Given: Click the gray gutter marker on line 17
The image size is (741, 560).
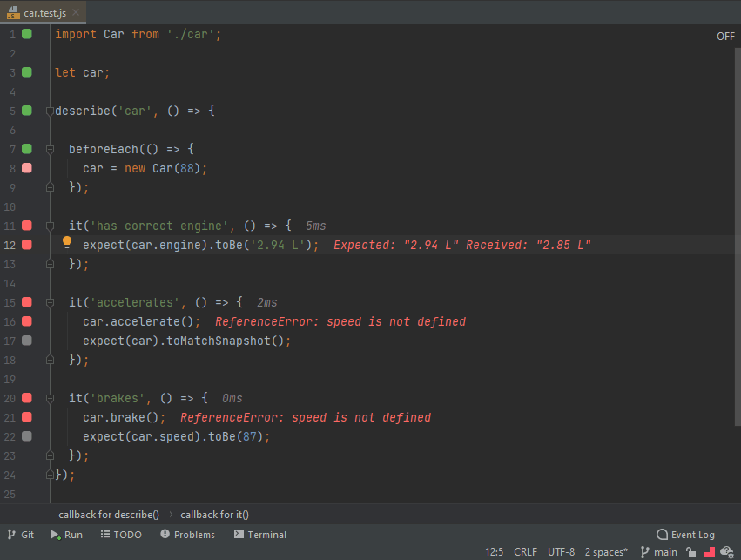Looking at the screenshot, I should (x=27, y=341).
